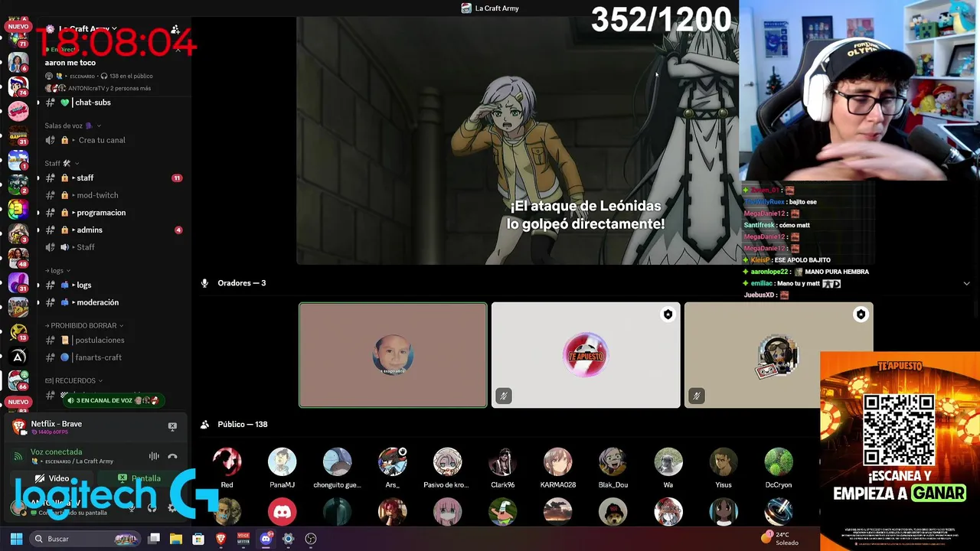Screen dimensions: 980x551
Task: Open Task View from the taskbar
Action: tap(154, 539)
